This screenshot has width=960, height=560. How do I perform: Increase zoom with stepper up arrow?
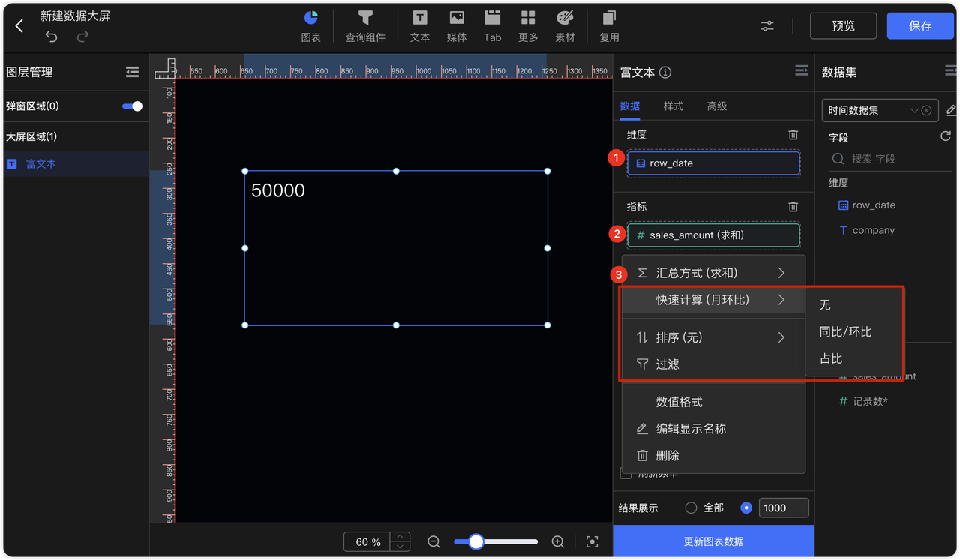400,537
